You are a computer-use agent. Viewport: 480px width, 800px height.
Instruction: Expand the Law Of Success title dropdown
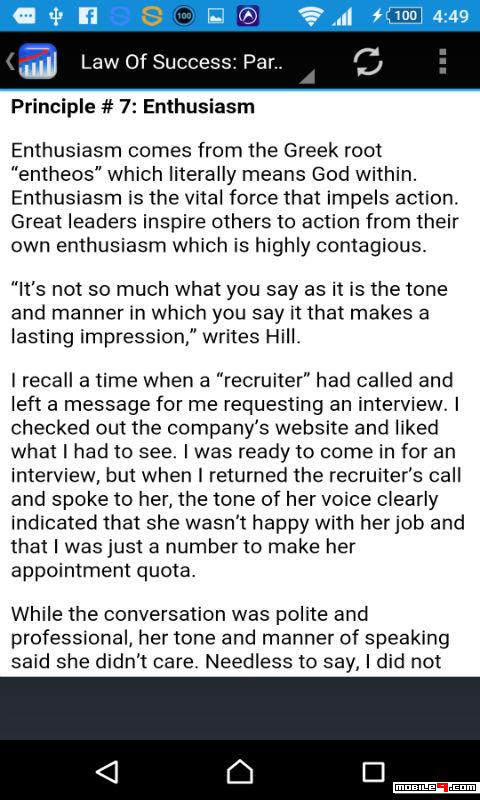181,62
